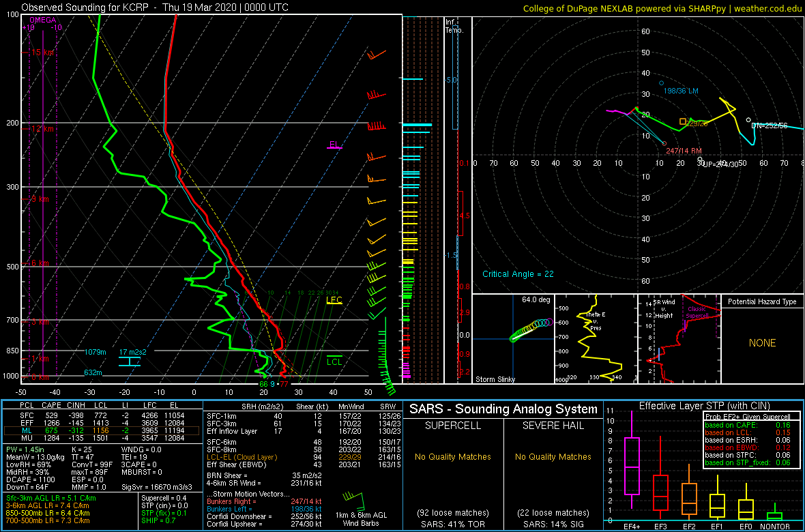
Task: Click the DN=252/56 hodograph label
Action: pyautogui.click(x=769, y=125)
